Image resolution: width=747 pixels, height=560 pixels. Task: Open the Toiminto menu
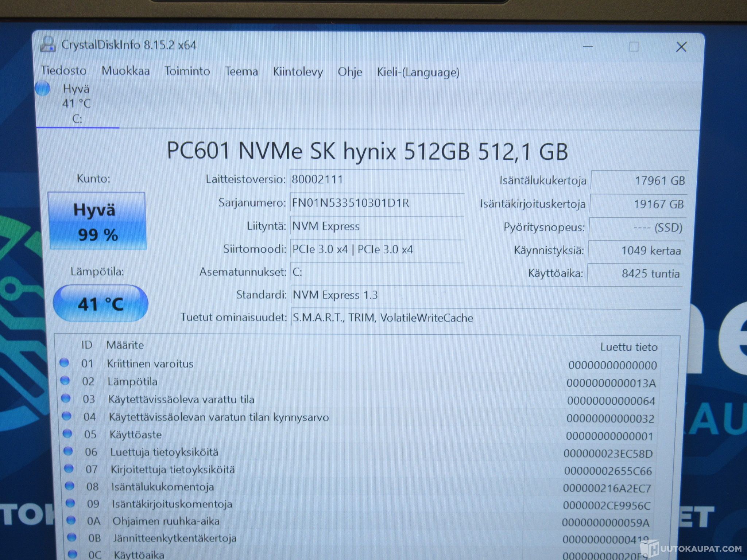pyautogui.click(x=187, y=71)
